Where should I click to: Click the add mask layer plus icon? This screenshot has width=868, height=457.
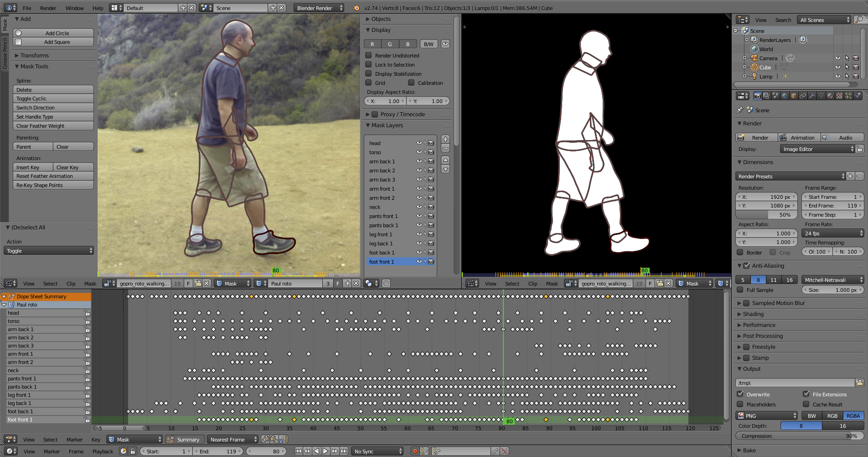point(445,139)
